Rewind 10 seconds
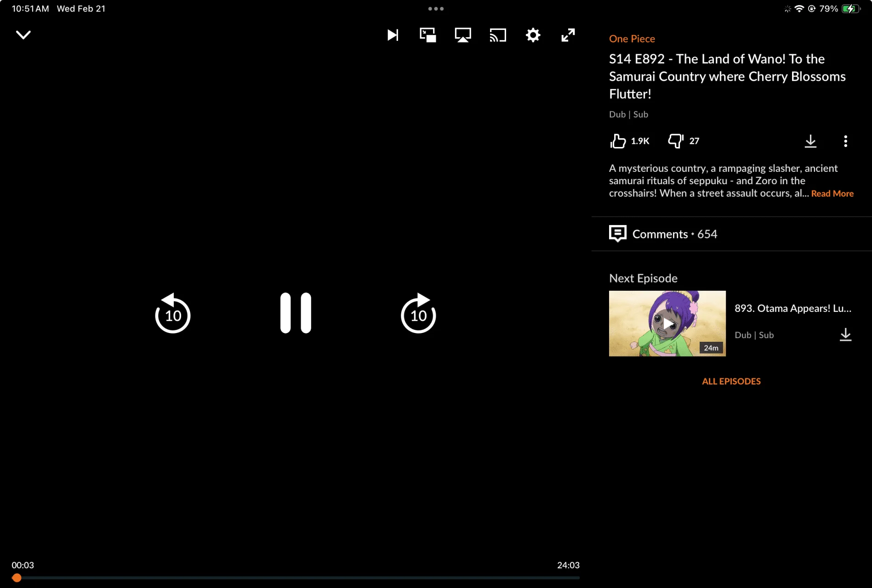 [173, 313]
